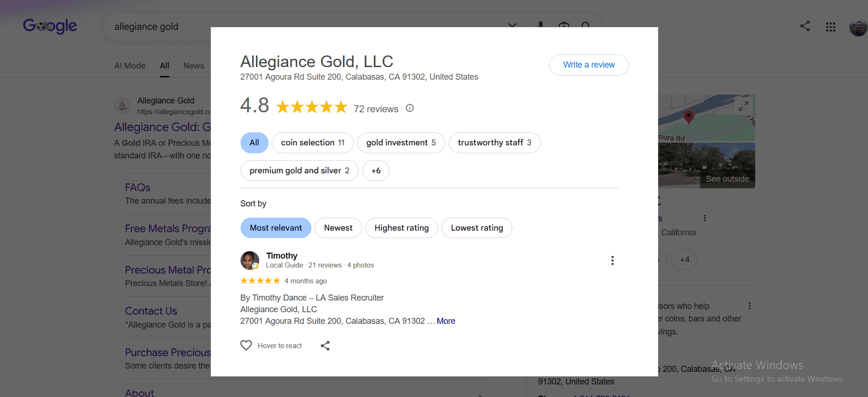The height and width of the screenshot is (397, 868).
Task: Click the microphone voice search icon
Action: (x=541, y=26)
